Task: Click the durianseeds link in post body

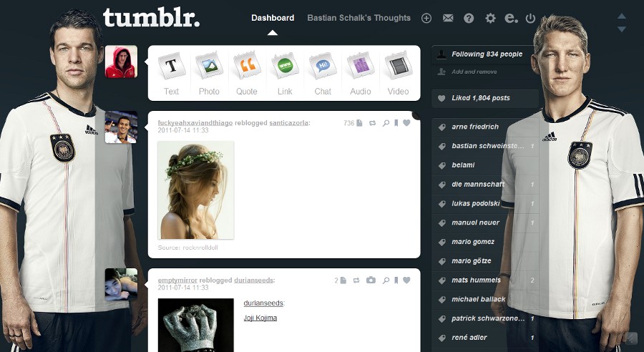Action: 263,303
